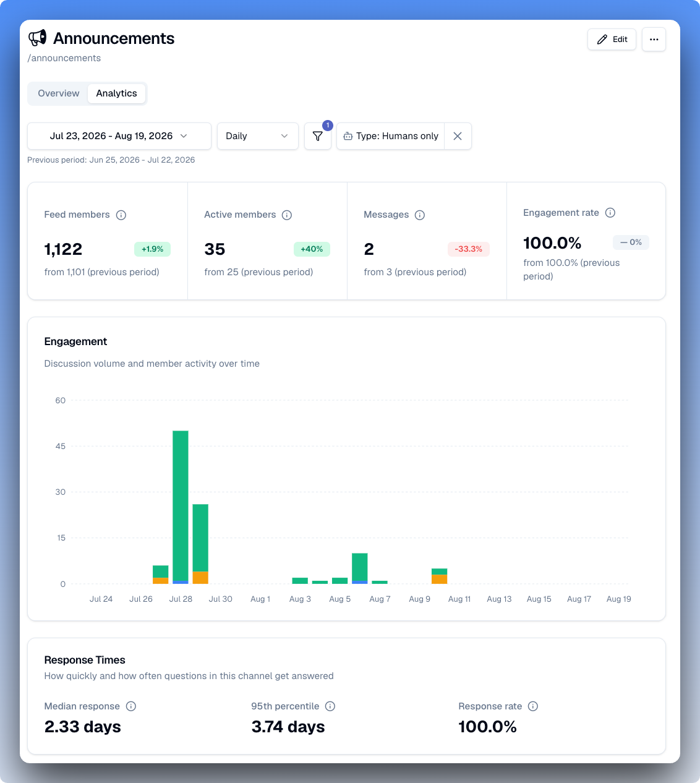Click the +40% Active members badge
Viewport: 700px width, 783px height.
click(x=312, y=249)
